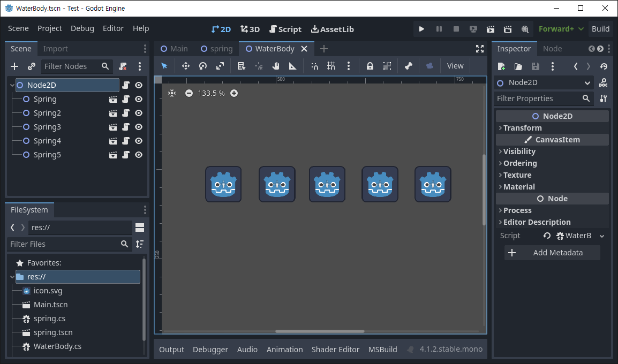Lock the selected node
The image size is (618, 364).
[x=370, y=66]
